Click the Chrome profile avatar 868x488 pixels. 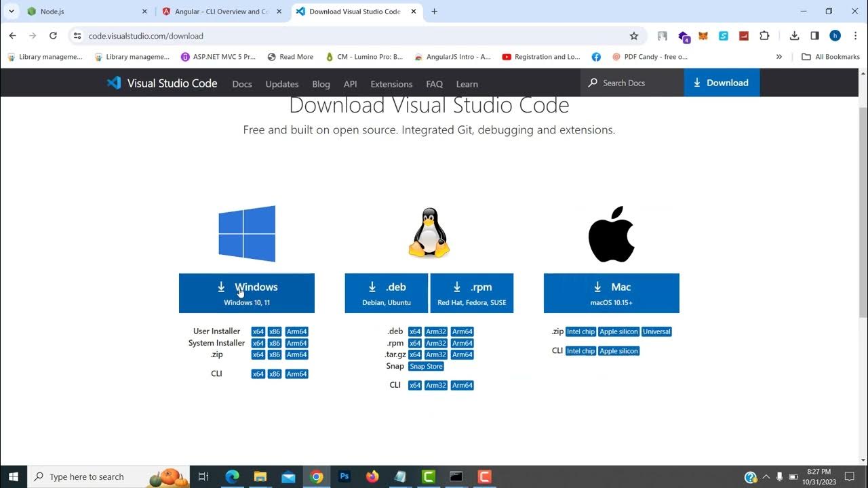coord(835,35)
